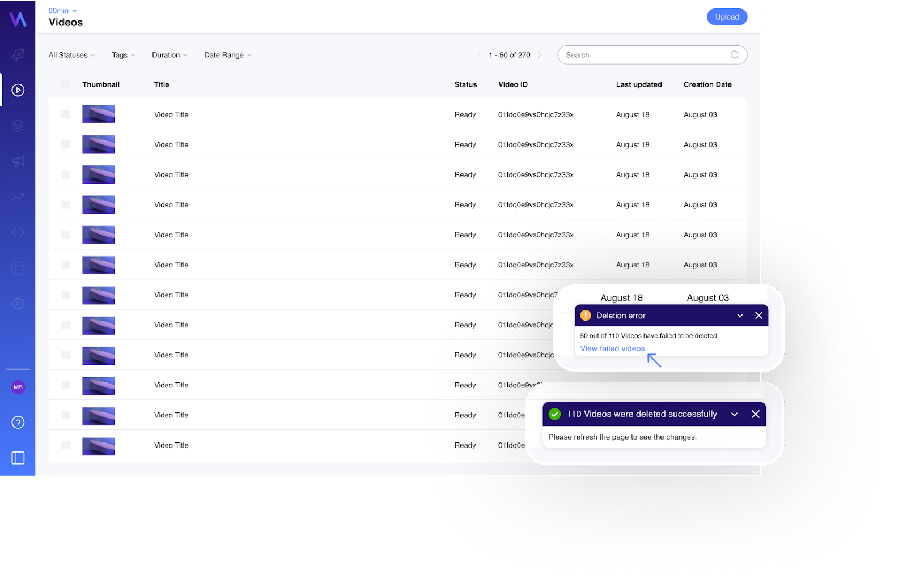Open the analytics trend sidebar icon

coord(18,197)
